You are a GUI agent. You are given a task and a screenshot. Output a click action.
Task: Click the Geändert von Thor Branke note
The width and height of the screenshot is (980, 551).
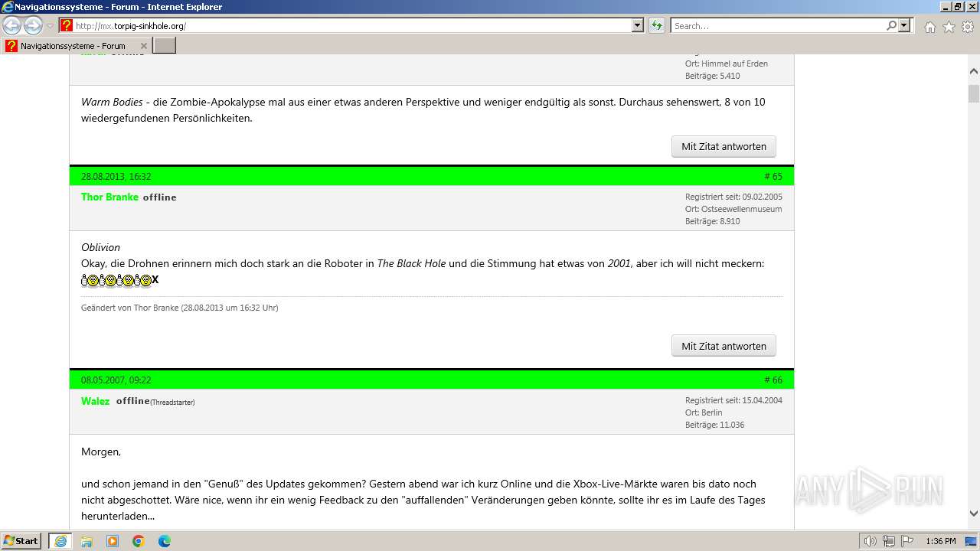point(180,308)
